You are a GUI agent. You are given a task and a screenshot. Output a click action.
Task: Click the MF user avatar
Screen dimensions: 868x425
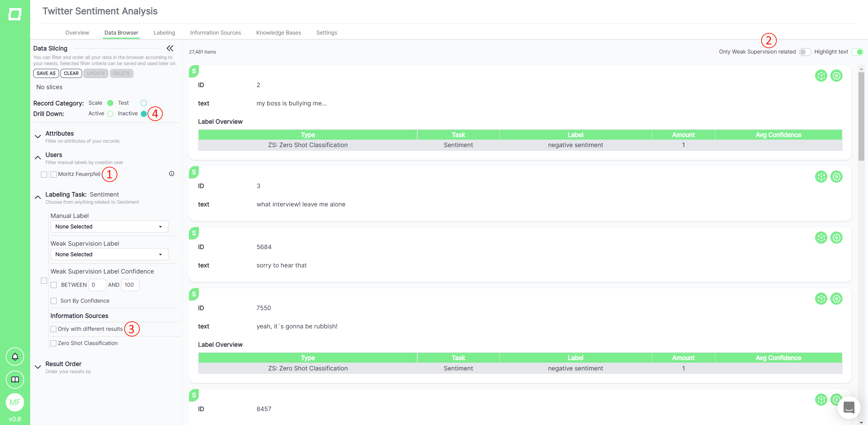[x=15, y=402]
